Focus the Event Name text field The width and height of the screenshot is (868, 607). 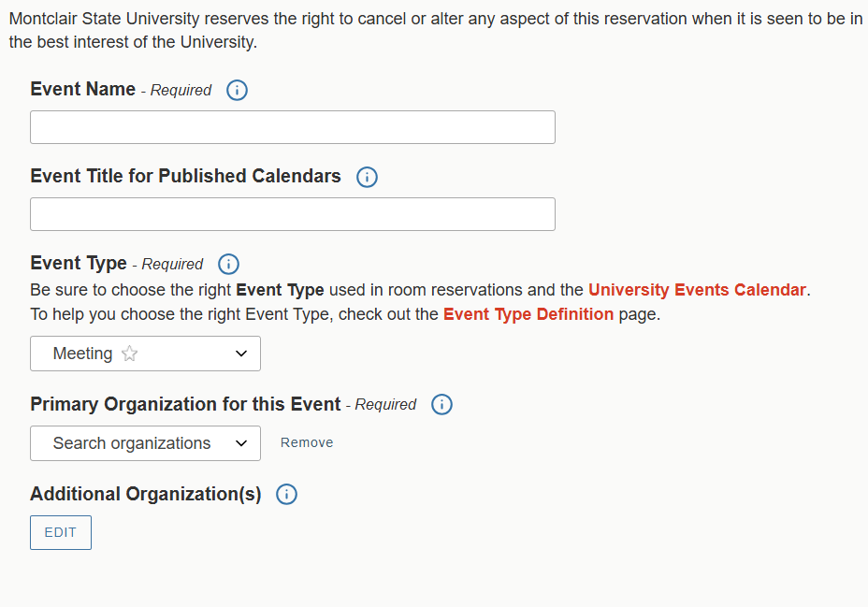(x=292, y=127)
